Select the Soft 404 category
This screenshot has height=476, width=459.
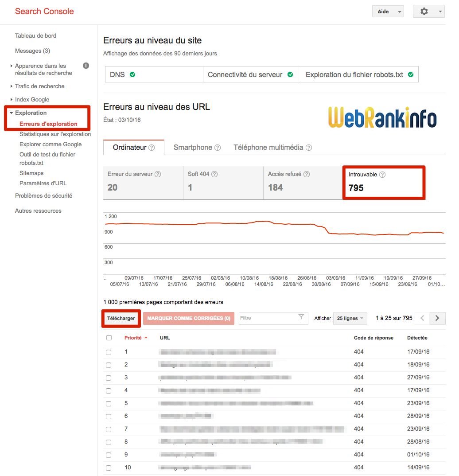point(223,183)
